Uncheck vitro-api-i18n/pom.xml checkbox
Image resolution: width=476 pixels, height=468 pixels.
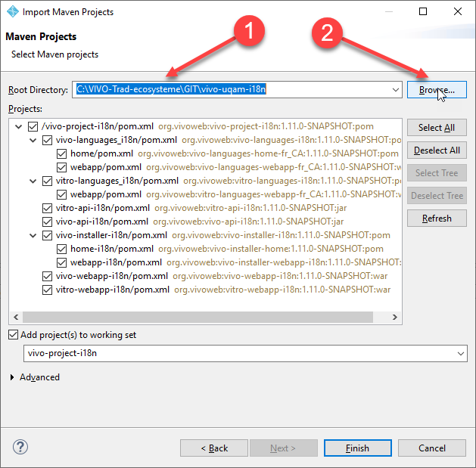point(47,208)
